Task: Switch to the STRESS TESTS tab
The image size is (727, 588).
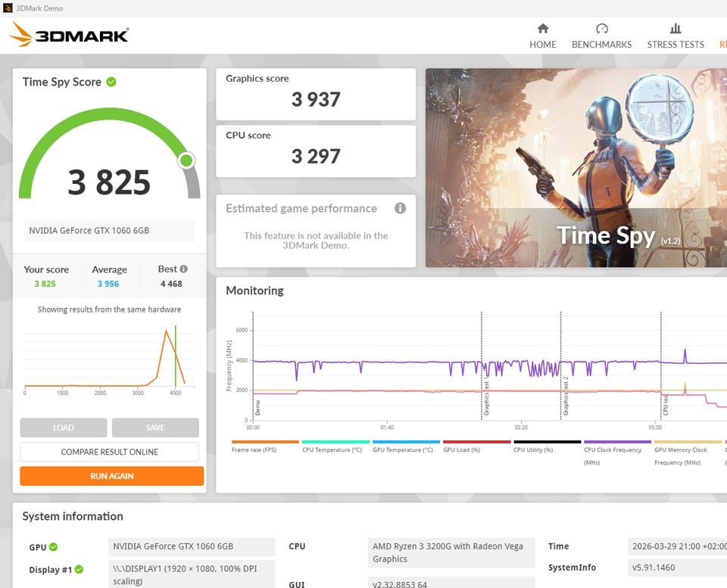Action: coord(676,45)
